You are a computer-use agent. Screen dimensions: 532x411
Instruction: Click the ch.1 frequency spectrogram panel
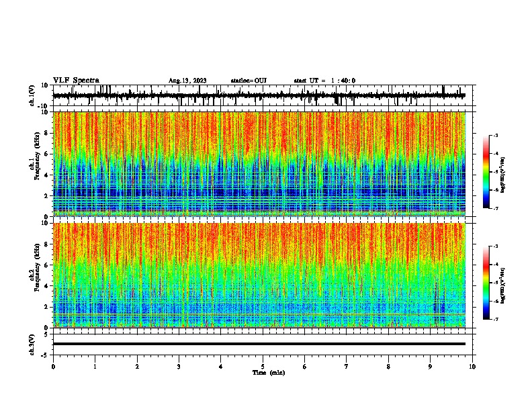click(x=259, y=164)
